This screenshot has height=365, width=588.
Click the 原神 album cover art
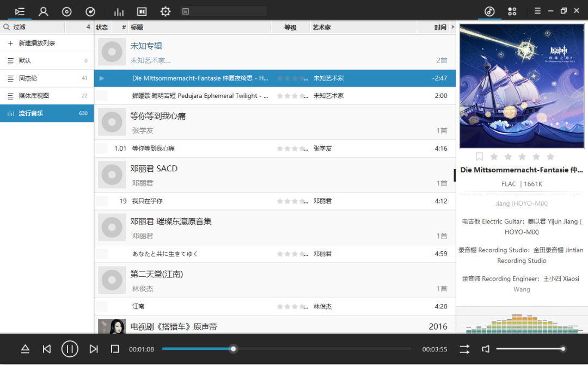coord(522,86)
